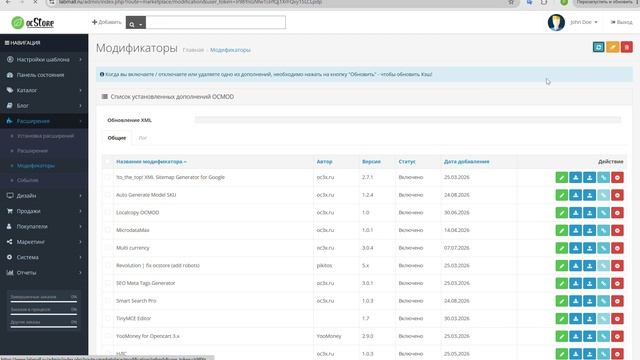Click red button in Auto Generate Model SKU row
Screen dimensions: 640x360
pyautogui.click(x=617, y=195)
